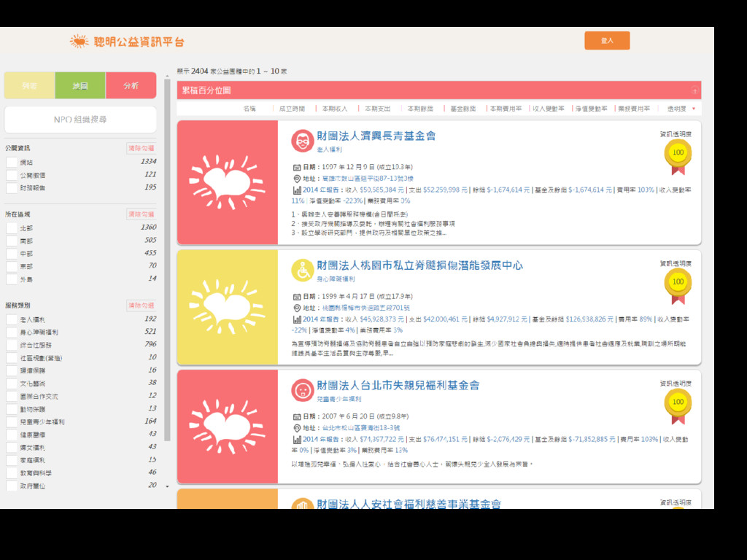Click bar chart icon next to 失親兒福利基金會 2014 report
Screen dimensions: 747x560
coord(297,440)
